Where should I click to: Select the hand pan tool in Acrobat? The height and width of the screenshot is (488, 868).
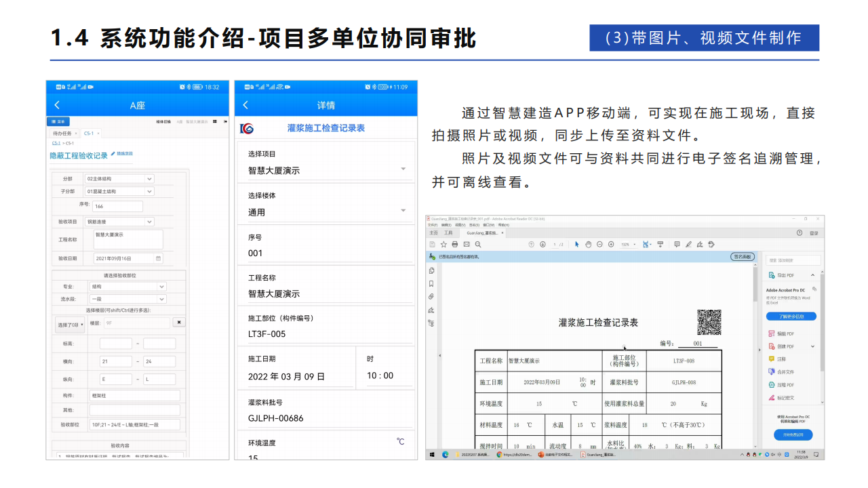(x=588, y=244)
